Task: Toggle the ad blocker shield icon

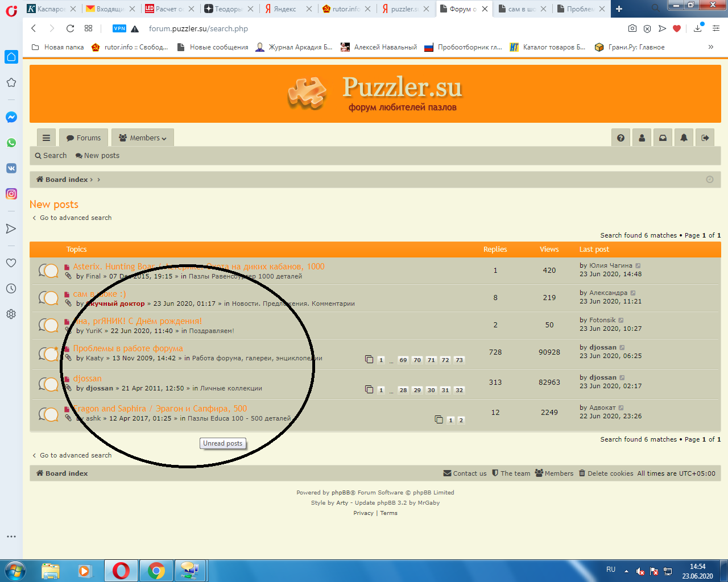Action: click(x=647, y=28)
